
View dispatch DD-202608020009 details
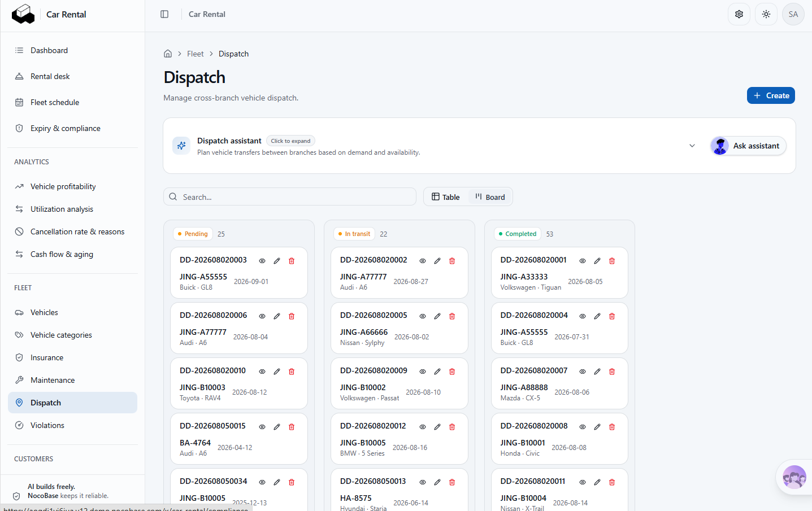[423, 372]
